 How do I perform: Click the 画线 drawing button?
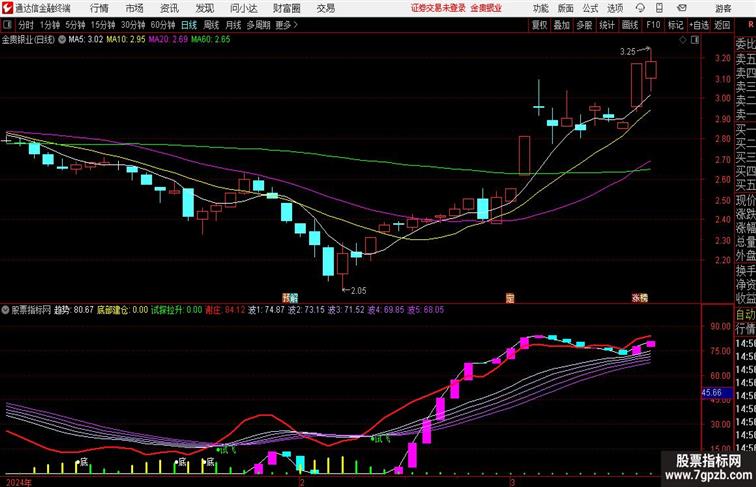[630, 25]
